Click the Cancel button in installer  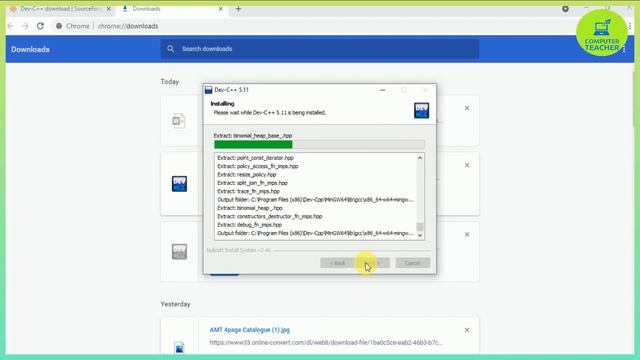413,263
